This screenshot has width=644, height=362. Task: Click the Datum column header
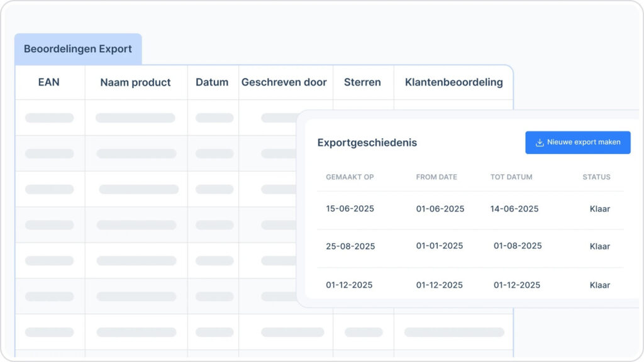(x=212, y=82)
